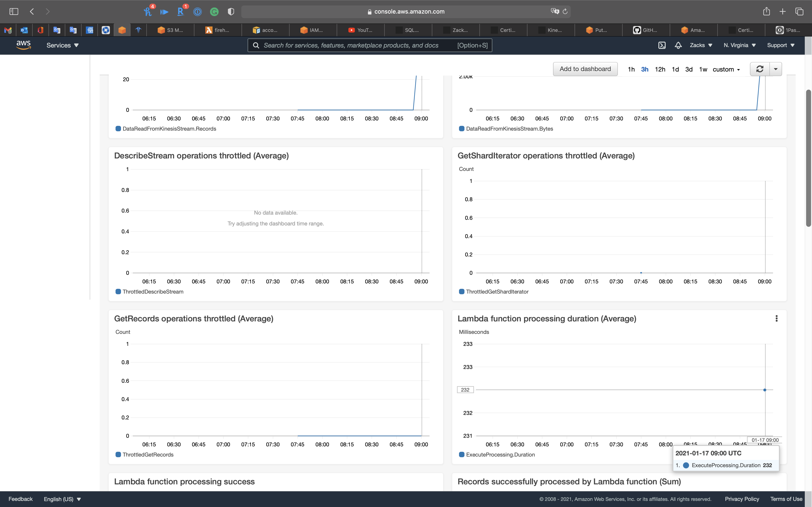Expand refresh interval dropdown arrow
812x507 pixels.
click(776, 69)
